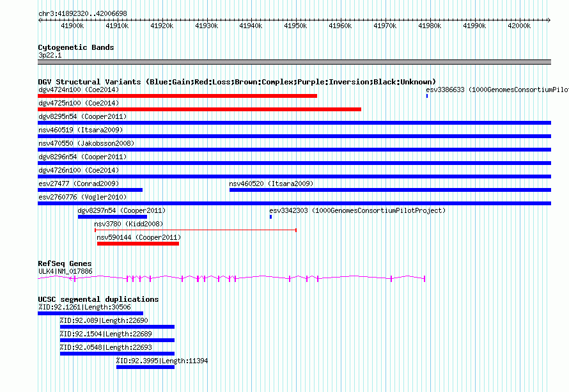Screen dimensions: 569x392
Task: Click the dgv4725n100 (Coe2014) red loss bar
Action: coord(199,109)
